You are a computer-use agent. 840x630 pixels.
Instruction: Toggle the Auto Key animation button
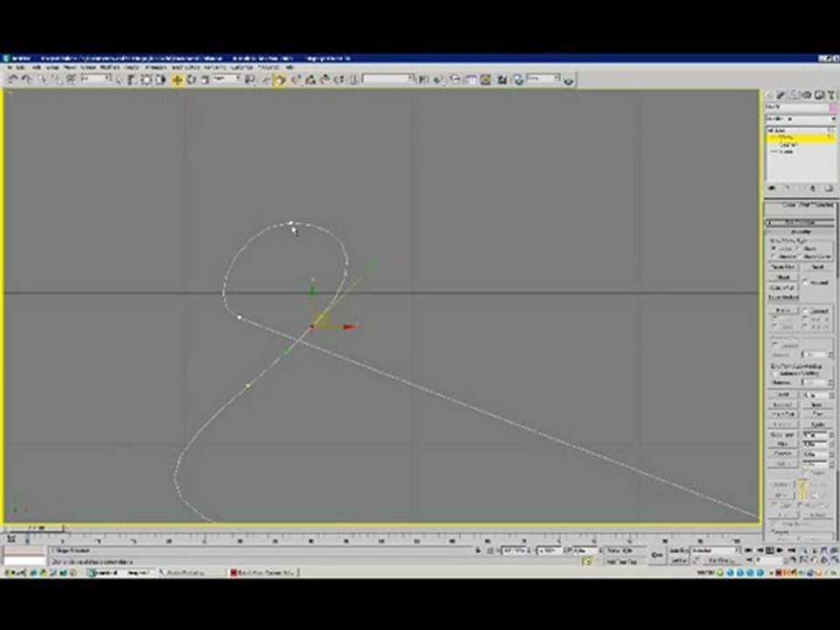click(679, 550)
